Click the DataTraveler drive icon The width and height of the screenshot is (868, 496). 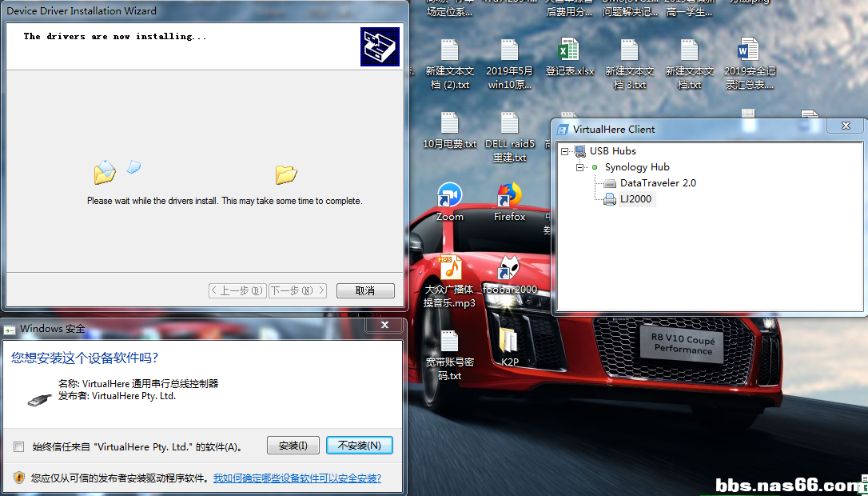pos(610,183)
